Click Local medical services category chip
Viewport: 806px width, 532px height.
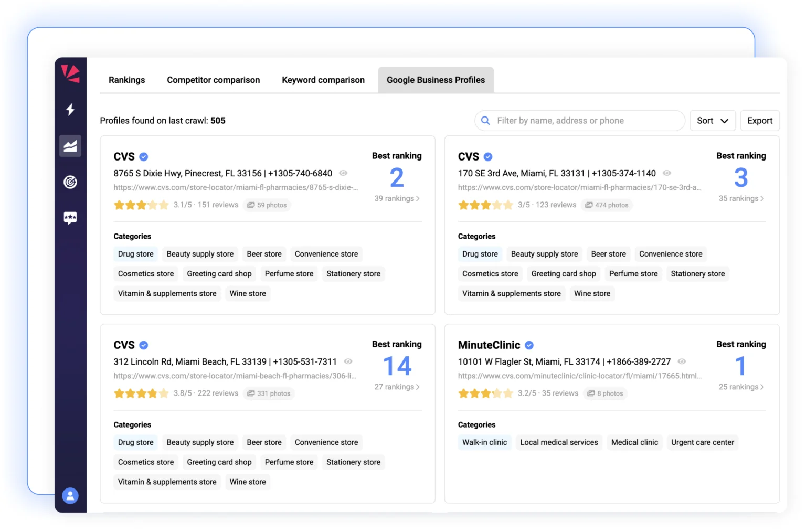(559, 442)
